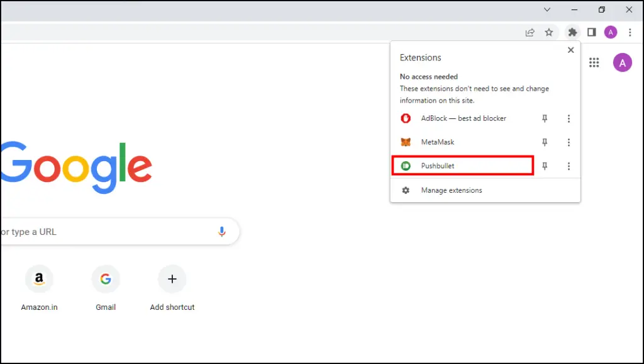Close the Extensions popup
Image resolution: width=644 pixels, height=364 pixels.
coord(570,50)
